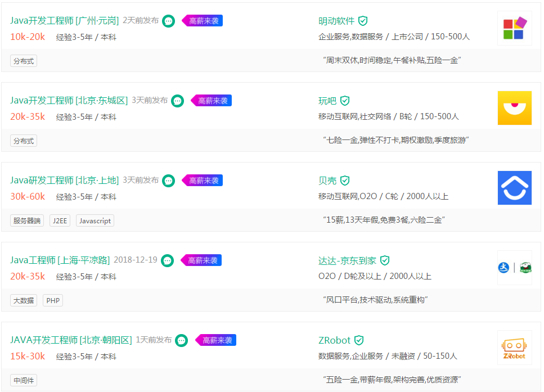Click chat bubble for 北京·朝阳区 JAVA job
The width and height of the screenshot is (544, 392).
182,340
